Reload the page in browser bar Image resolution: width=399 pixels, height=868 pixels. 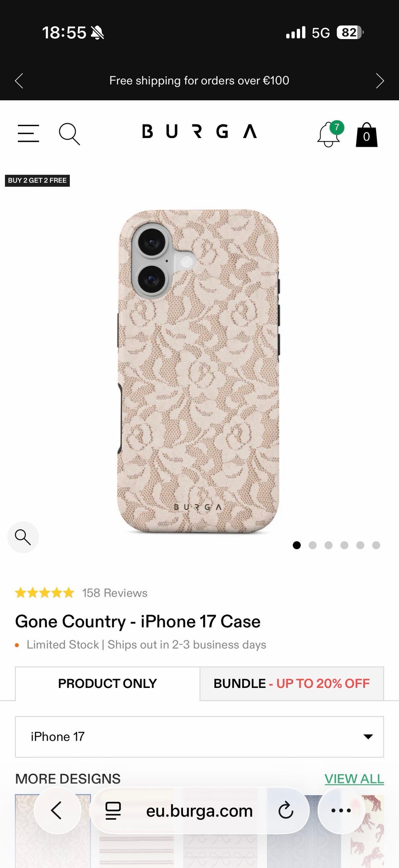pos(286,810)
